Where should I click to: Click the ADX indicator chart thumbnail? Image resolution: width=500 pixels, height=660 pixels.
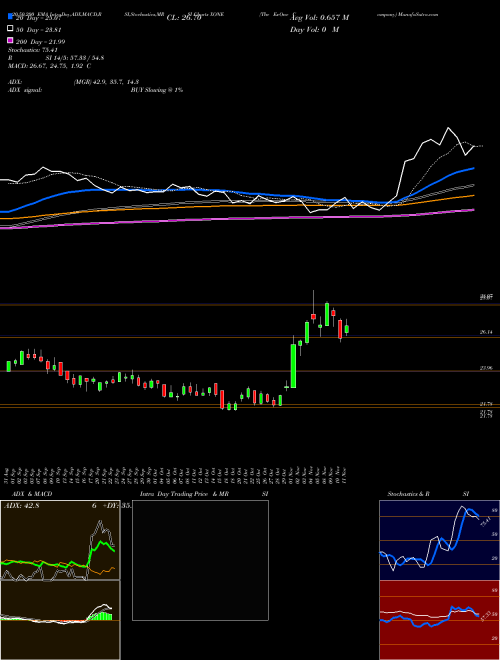tap(60, 540)
